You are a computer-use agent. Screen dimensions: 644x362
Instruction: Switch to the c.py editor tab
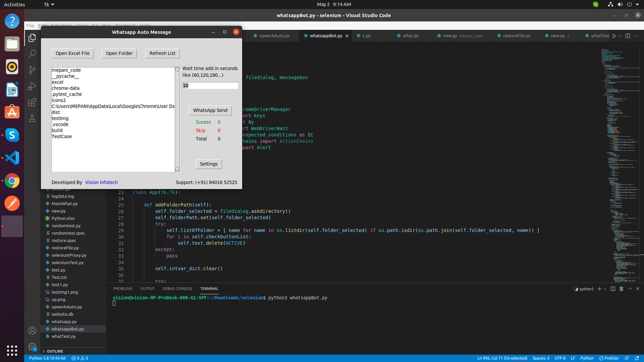tap(366, 36)
